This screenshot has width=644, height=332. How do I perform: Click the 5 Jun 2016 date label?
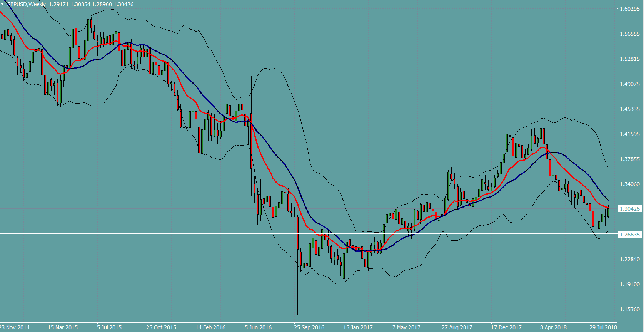258,327
